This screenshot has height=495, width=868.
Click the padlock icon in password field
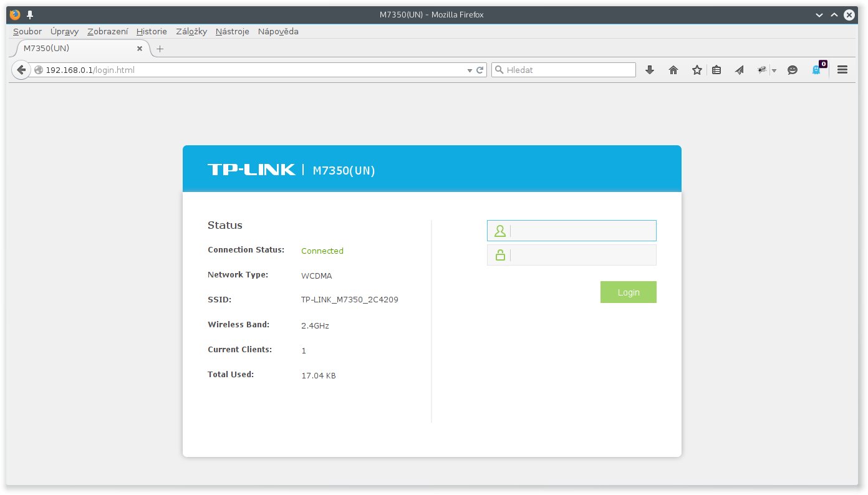(x=500, y=254)
